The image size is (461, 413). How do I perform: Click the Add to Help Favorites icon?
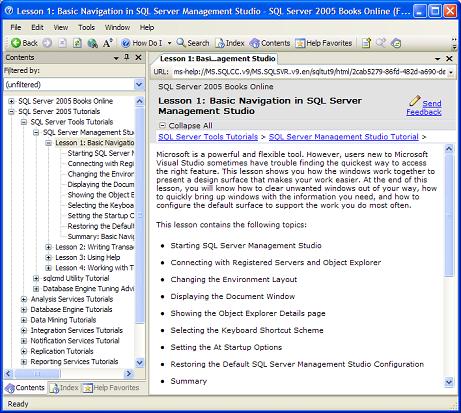coord(366,43)
